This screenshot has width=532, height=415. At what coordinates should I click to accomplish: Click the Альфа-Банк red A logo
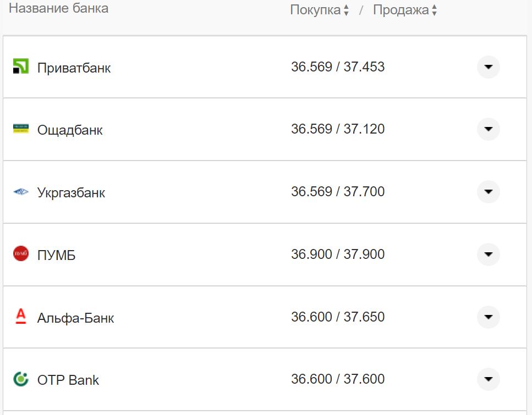[x=20, y=317]
